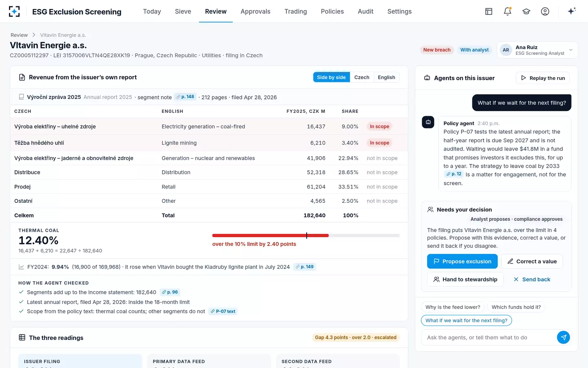
Task: Focus the Ask the agents input field
Action: click(x=489, y=337)
